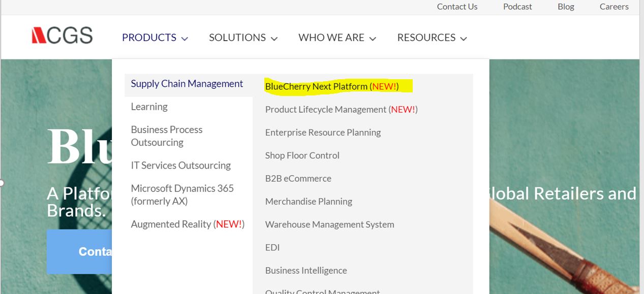This screenshot has height=294, width=644.
Task: Open Augmented Reality product page
Action: (x=187, y=223)
